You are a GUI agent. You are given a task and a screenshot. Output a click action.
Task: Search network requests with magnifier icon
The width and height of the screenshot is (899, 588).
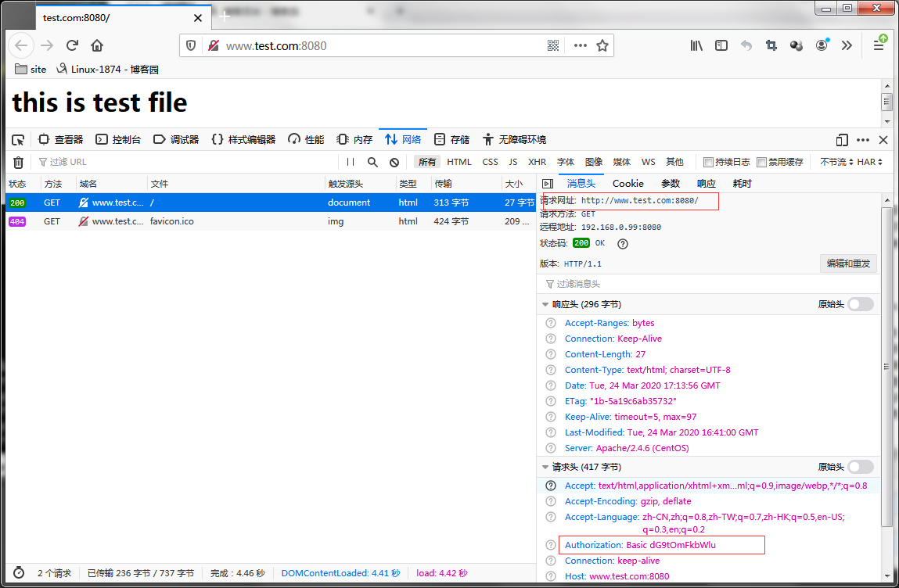tap(372, 162)
